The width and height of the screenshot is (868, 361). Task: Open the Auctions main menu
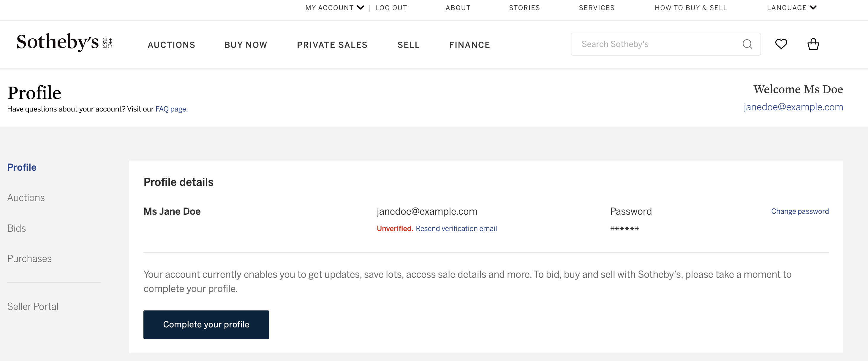pyautogui.click(x=172, y=45)
